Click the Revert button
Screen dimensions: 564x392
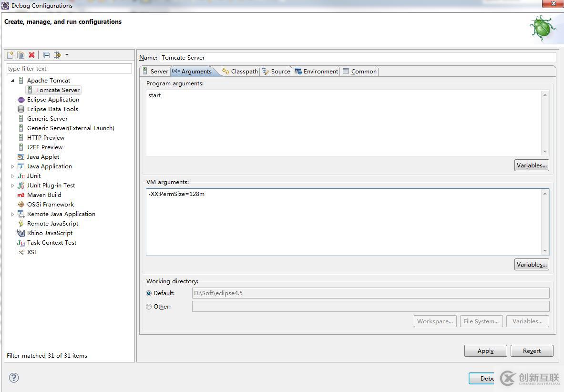[x=532, y=351]
